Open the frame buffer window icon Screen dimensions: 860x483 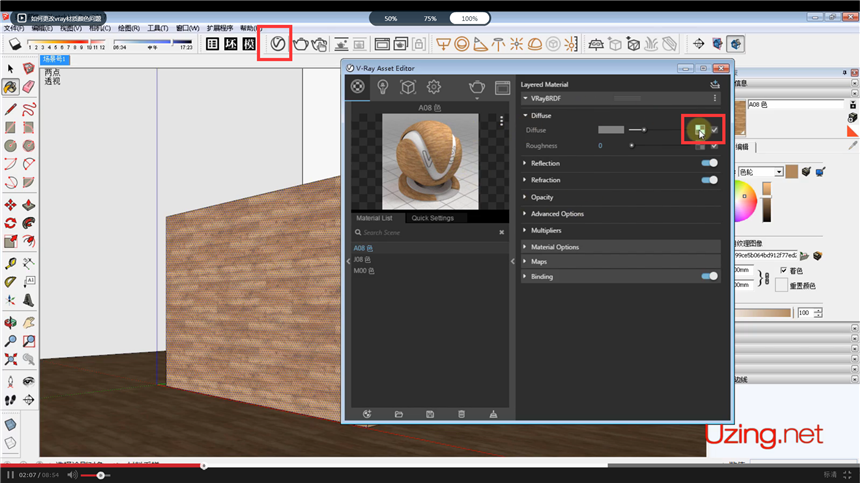502,88
